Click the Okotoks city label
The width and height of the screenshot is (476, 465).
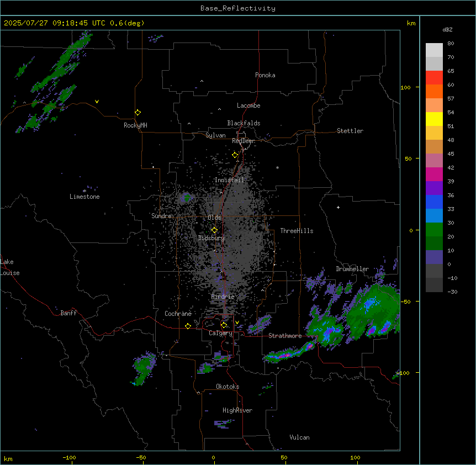click(x=228, y=387)
